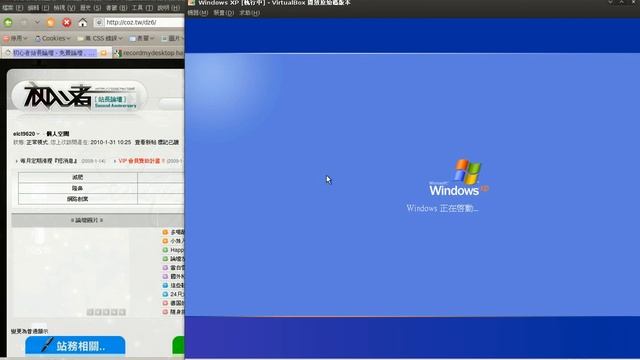Open the browser Edit (E) menu
The image size is (640, 360).
tap(38, 8)
